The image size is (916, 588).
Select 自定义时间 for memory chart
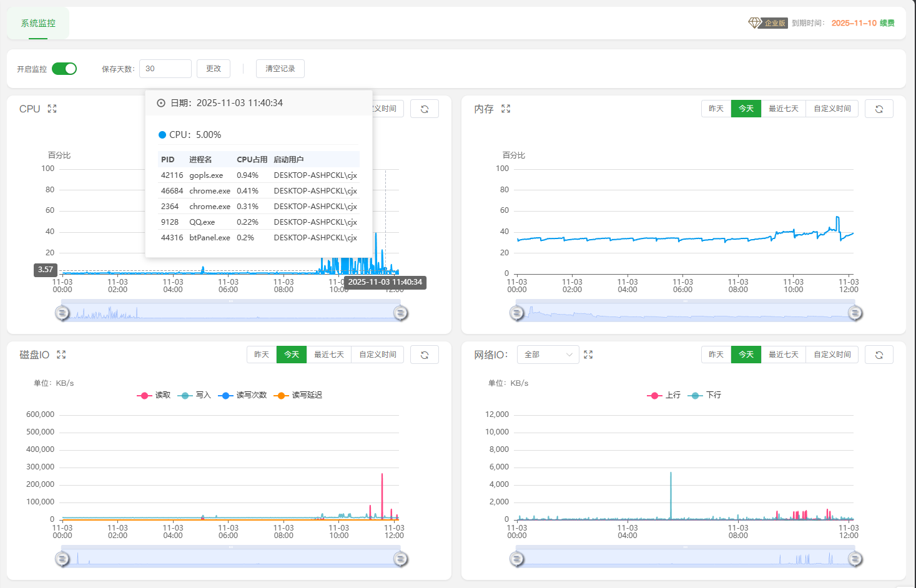point(832,109)
